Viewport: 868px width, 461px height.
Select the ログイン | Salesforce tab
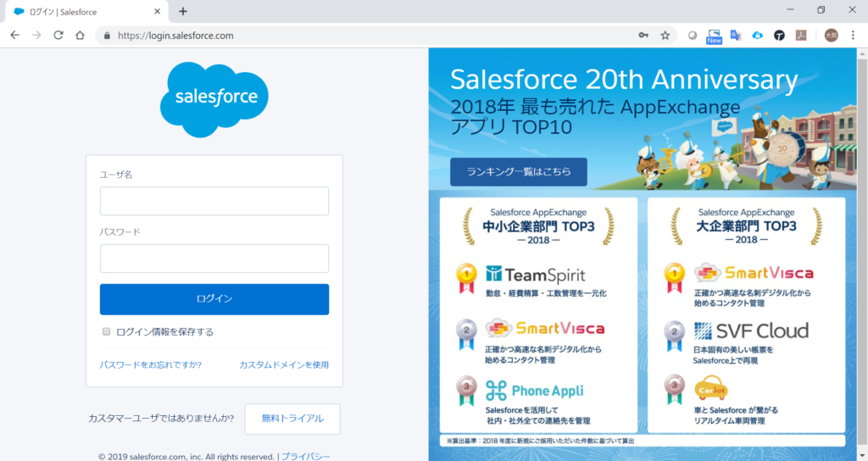coord(76,12)
